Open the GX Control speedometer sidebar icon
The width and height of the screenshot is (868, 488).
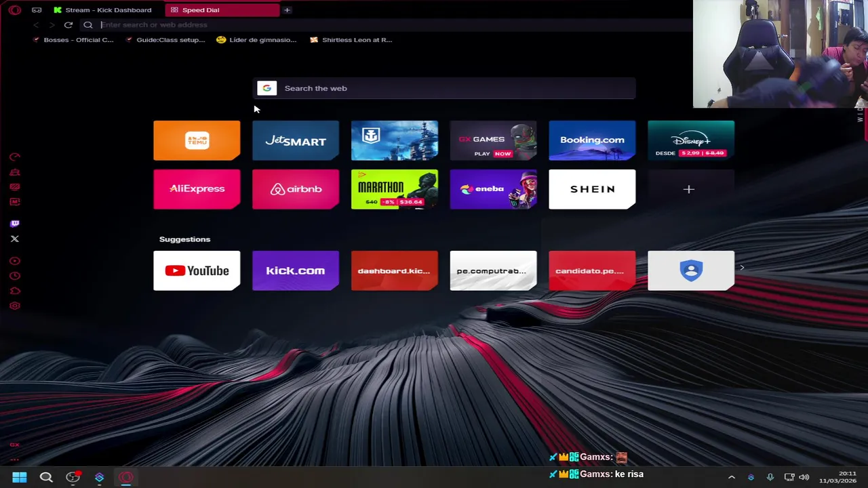pos(14,157)
